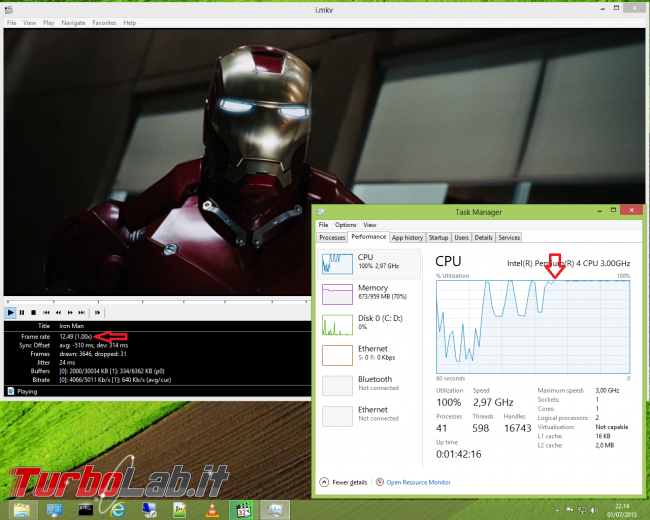
Task: Launch VLC media player from taskbar
Action: [212, 510]
